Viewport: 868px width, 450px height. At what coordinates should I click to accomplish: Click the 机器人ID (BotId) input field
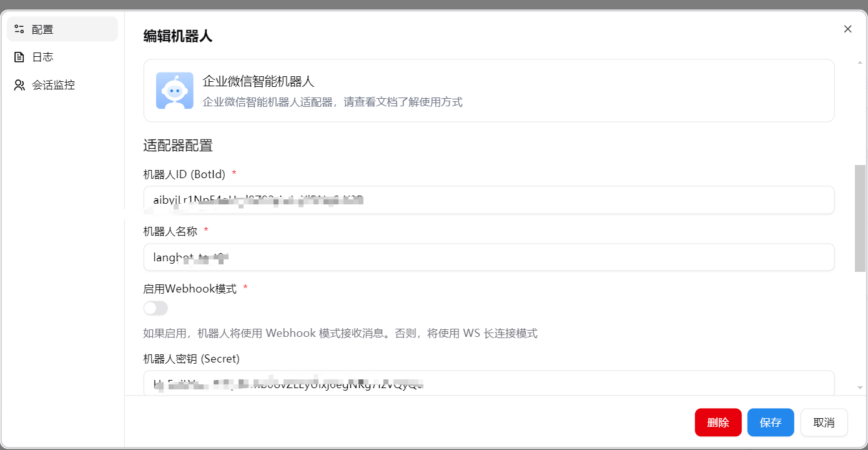487,200
